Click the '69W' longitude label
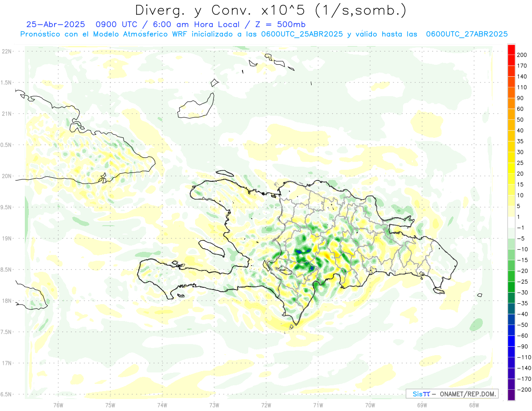532x411 pixels. point(422,405)
